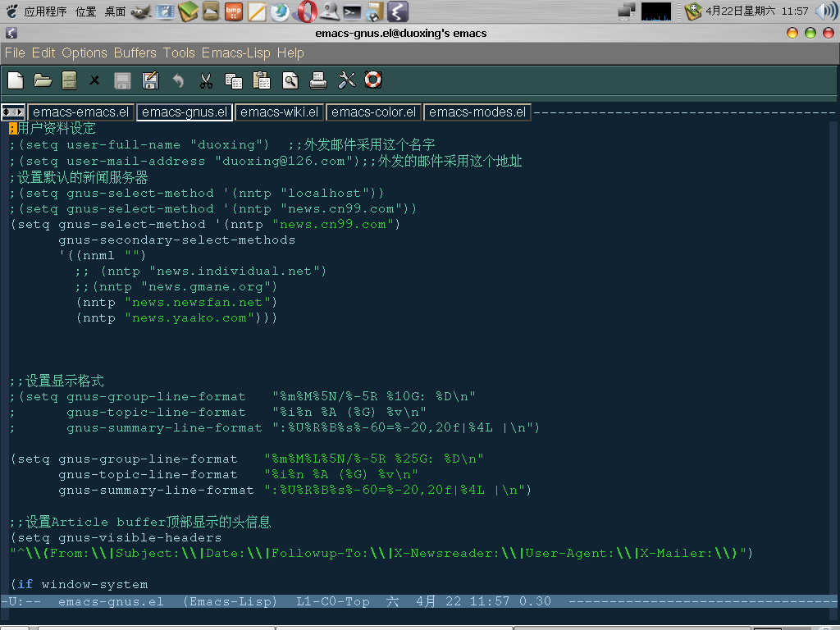Screen dimensions: 840x630
Task: Open the Emacs-Lisp menu
Action: click(235, 53)
